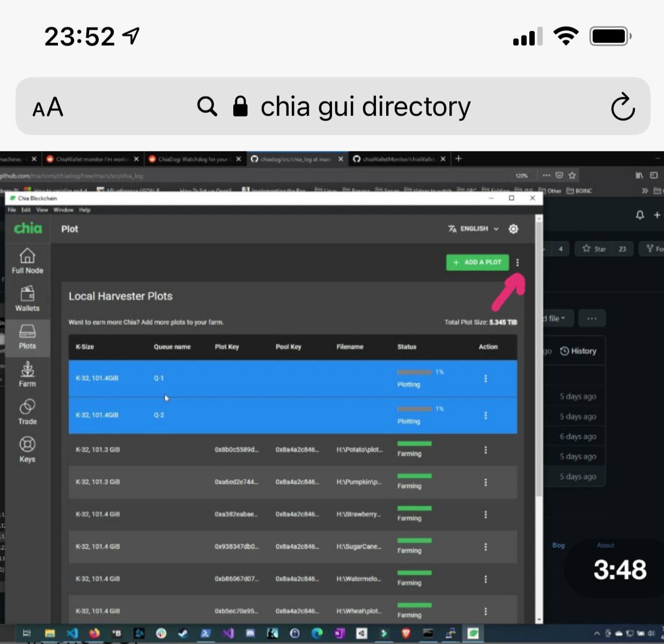Expand the GitHub add file dropdown
The height and width of the screenshot is (644, 664).
pos(557,318)
